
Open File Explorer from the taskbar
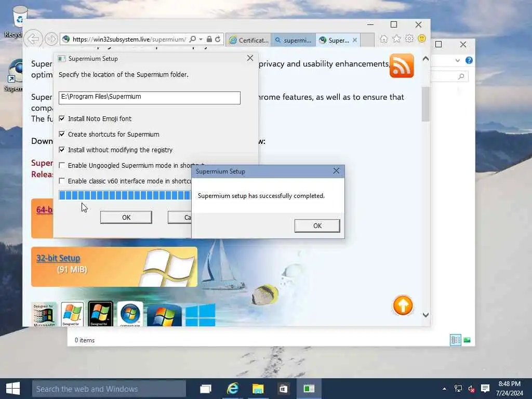pyautogui.click(x=258, y=389)
